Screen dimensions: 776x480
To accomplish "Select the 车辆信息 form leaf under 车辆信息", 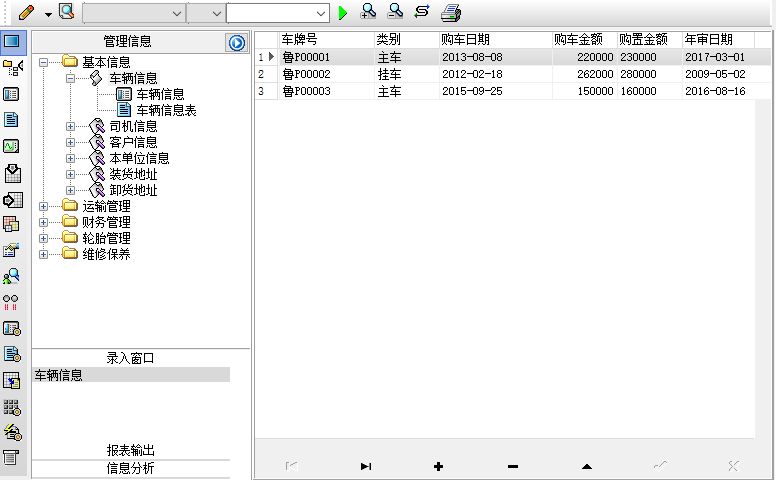I will click(x=160, y=94).
